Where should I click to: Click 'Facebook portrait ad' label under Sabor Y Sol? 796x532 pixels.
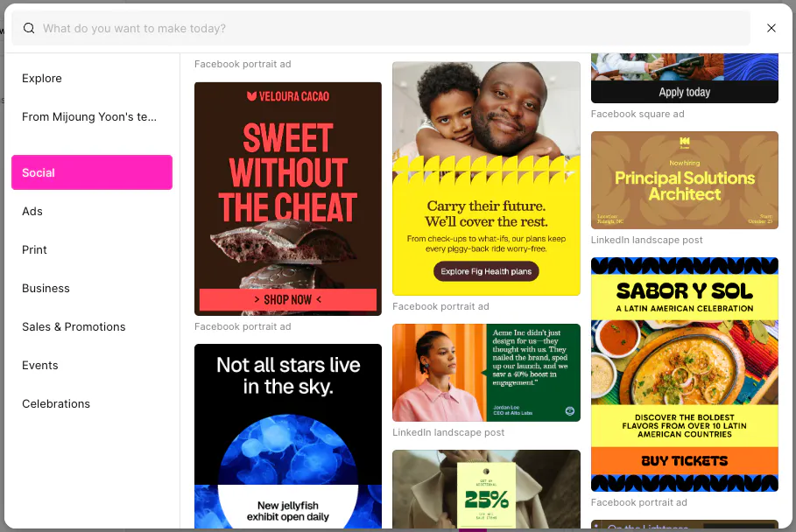[x=638, y=502]
